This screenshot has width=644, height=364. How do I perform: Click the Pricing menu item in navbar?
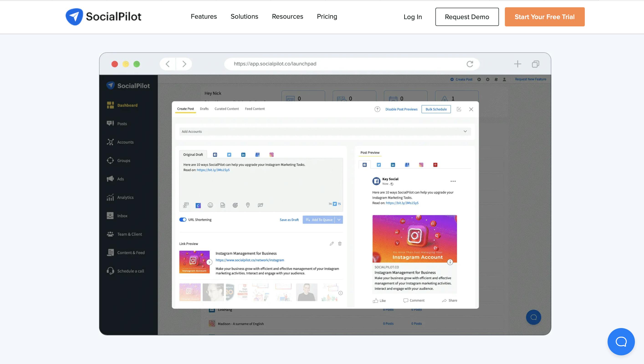(327, 16)
